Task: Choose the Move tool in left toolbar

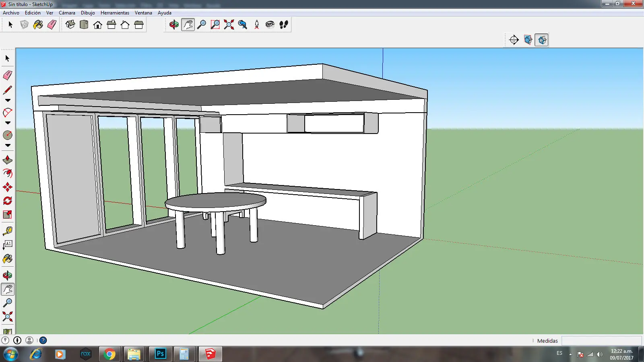Action: (7, 187)
